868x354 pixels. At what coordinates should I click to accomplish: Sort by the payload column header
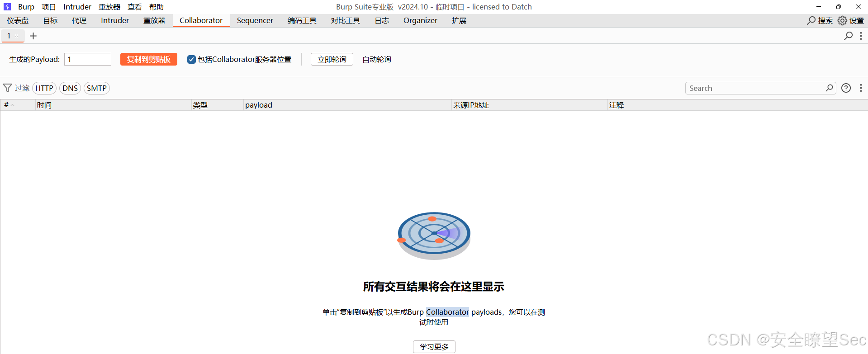pos(347,105)
